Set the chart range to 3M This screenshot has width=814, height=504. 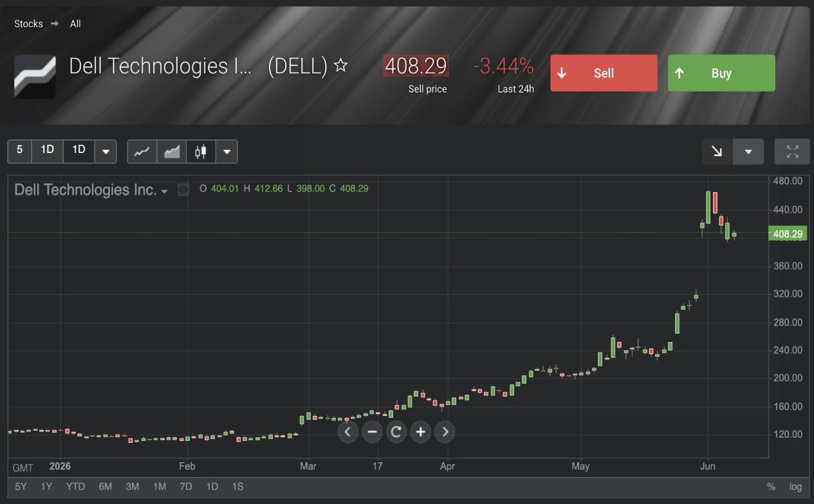pyautogui.click(x=132, y=487)
